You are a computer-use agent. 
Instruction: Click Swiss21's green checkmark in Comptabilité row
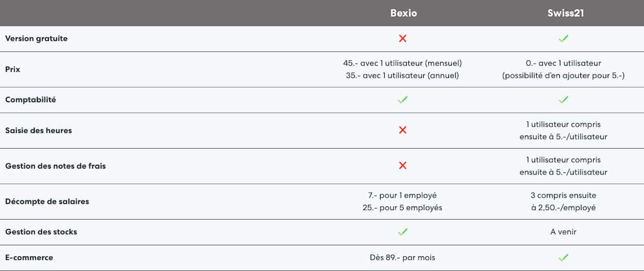564,100
